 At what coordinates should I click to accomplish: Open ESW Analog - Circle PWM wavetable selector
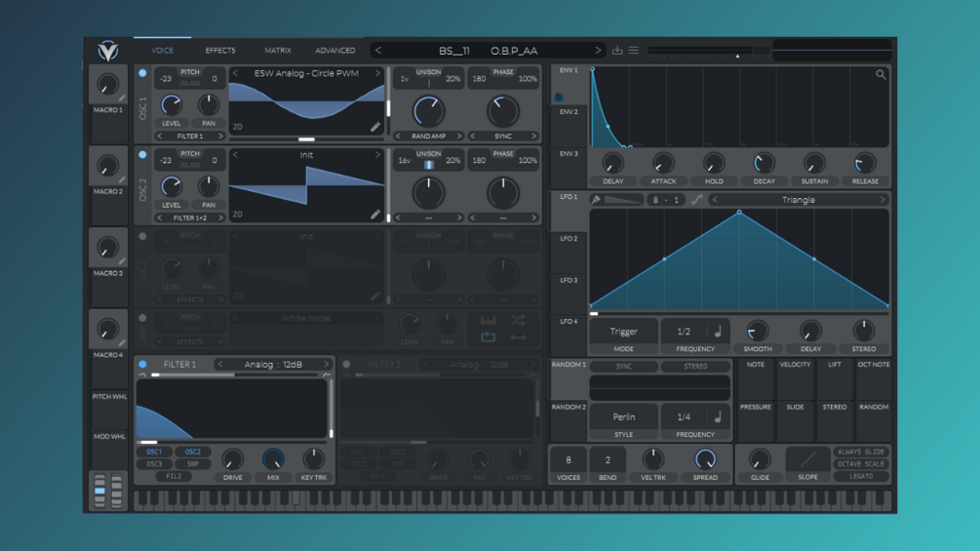coord(306,73)
